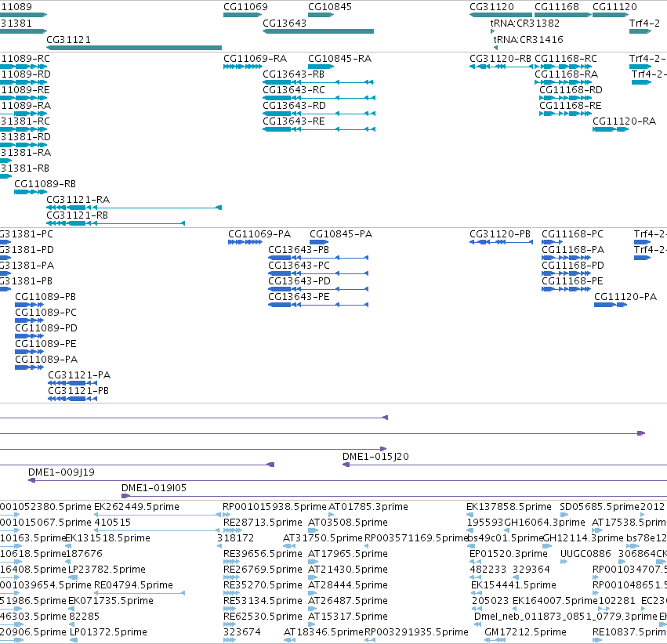Open transcript CG11120-RA
This screenshot has width=667, height=644.
point(625,121)
